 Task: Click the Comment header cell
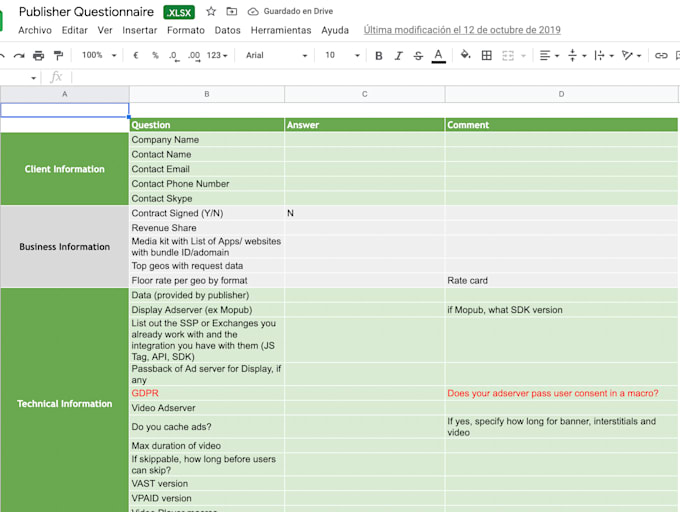click(561, 125)
